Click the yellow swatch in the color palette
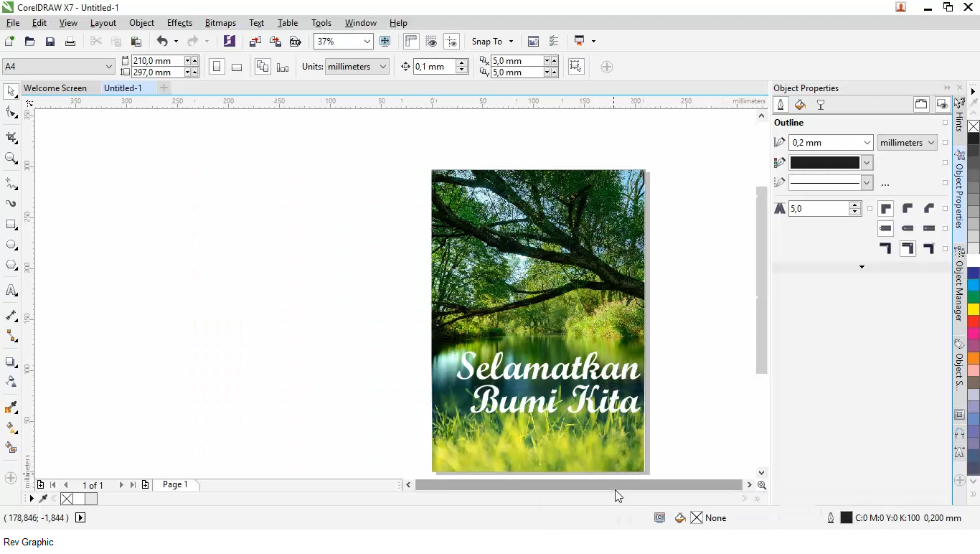Image resolution: width=980 pixels, height=554 pixels. point(974,309)
